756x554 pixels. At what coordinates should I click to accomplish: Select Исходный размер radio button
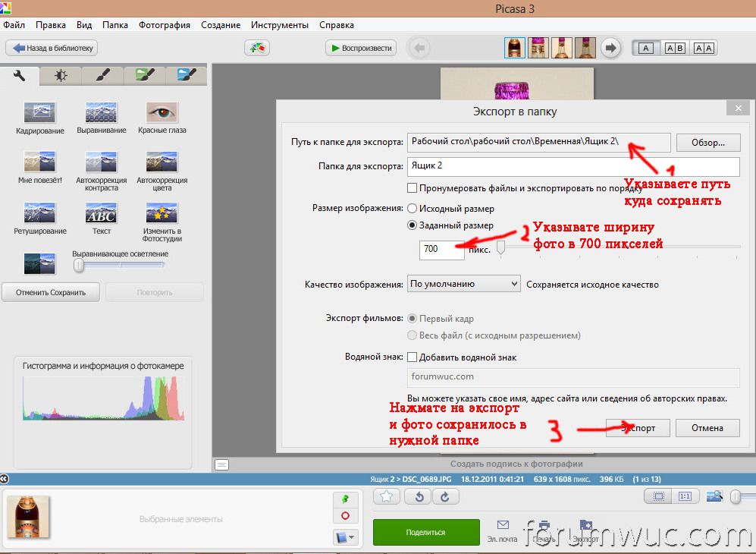[413, 209]
